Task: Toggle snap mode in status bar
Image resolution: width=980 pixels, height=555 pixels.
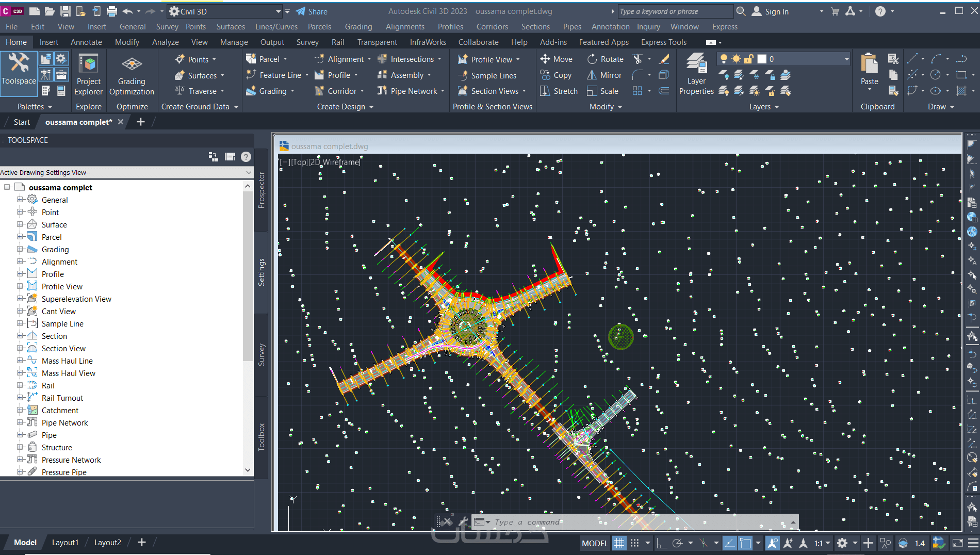Action: (x=635, y=543)
